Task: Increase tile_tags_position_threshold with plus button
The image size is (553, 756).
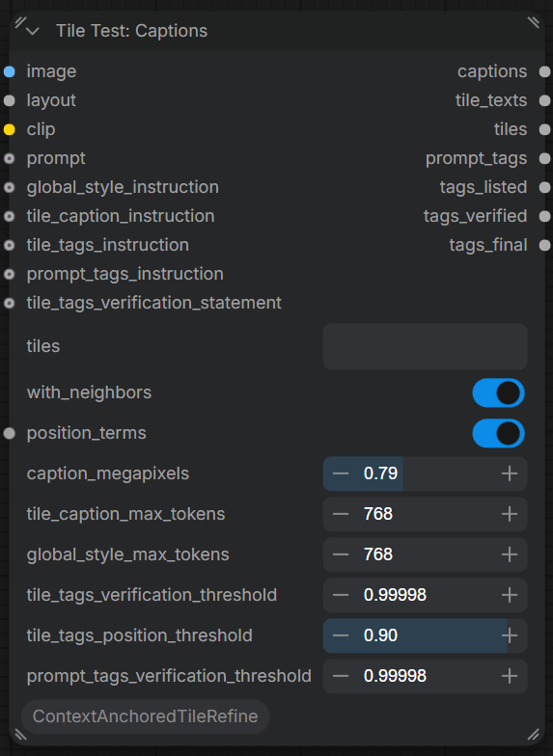Action: click(x=510, y=636)
